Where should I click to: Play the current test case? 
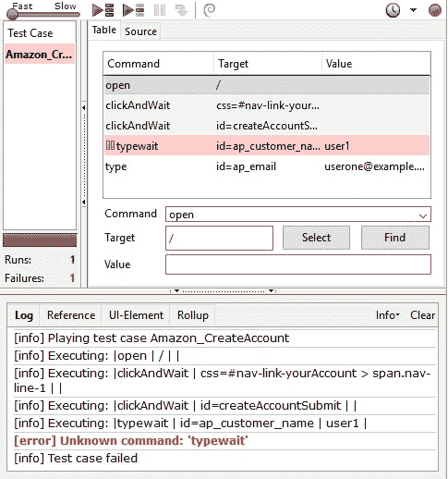tap(134, 10)
